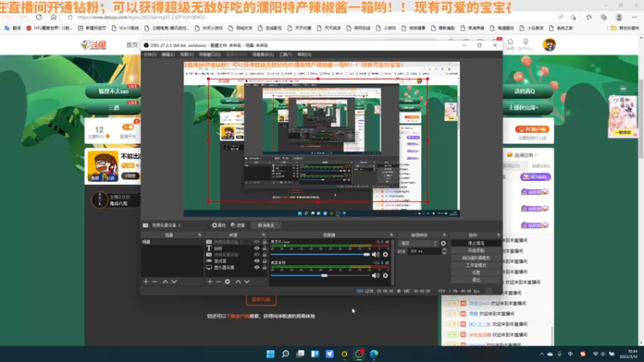This screenshot has width=644, height=362.
Task: Open the 场景集合(S) menu in OBS
Action: [263, 55]
